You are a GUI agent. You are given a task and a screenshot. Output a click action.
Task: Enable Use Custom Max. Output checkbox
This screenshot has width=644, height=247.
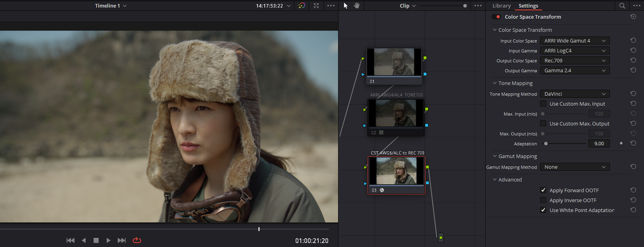(x=543, y=124)
